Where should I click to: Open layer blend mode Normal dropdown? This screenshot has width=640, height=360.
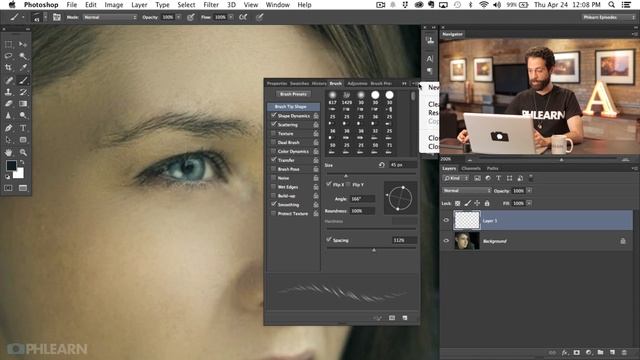click(467, 191)
